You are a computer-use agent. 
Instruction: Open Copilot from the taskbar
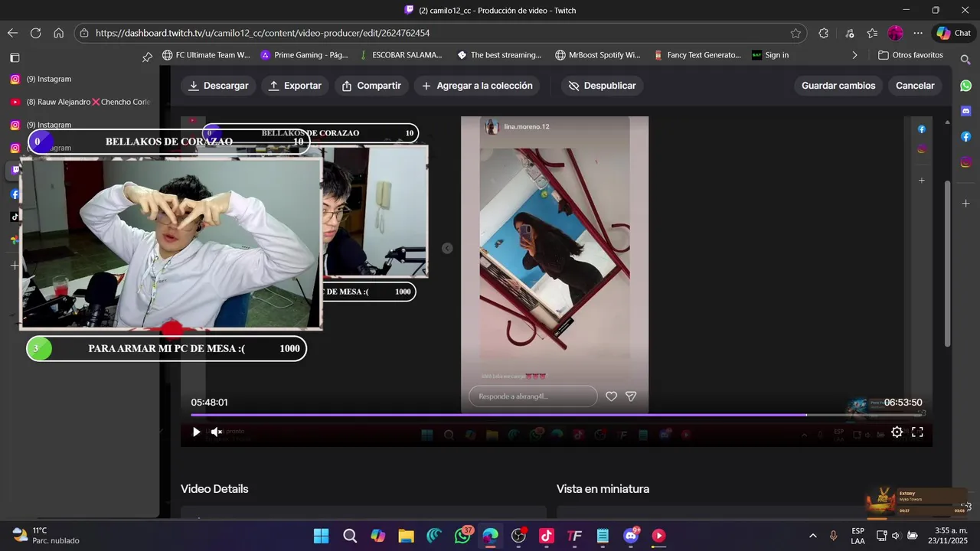pos(378,536)
